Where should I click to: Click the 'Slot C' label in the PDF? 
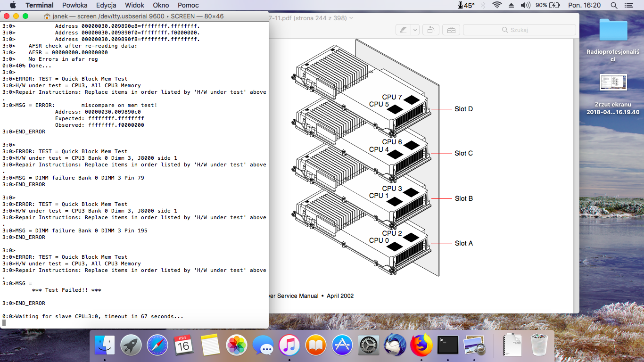coord(463,153)
